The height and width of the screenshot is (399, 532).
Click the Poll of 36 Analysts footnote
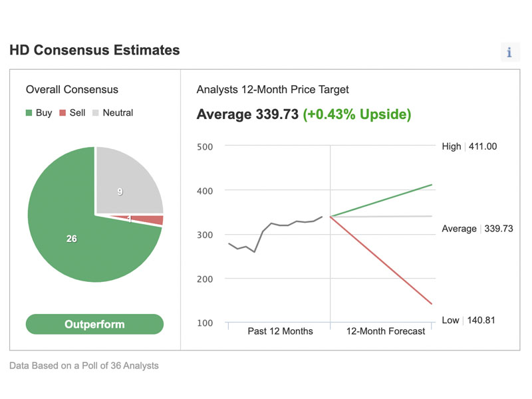point(84,365)
